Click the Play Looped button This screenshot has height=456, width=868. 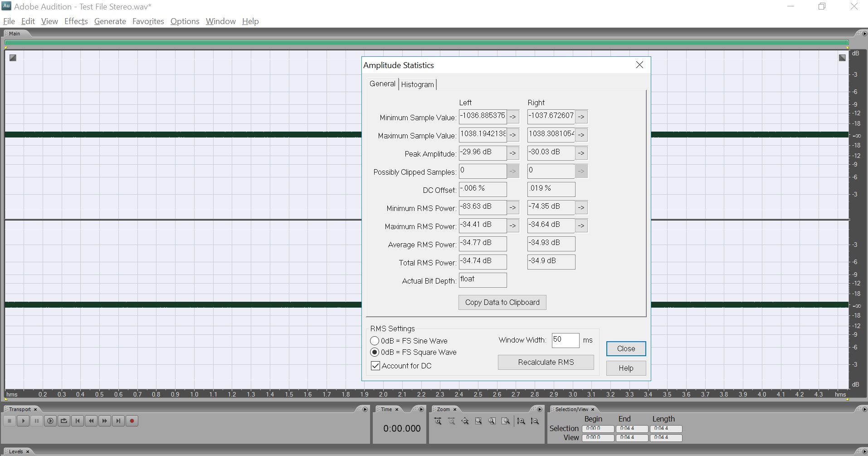point(64,421)
